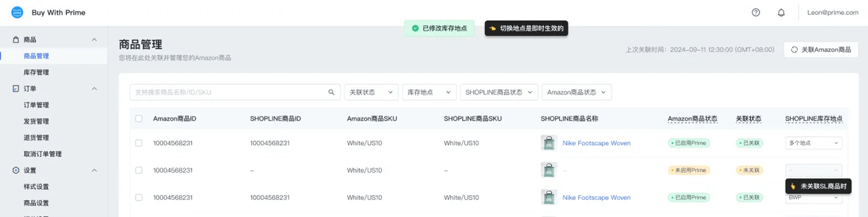This screenshot has width=868, height=217.
Task: Click the first row product thumbnail
Action: 549,143
